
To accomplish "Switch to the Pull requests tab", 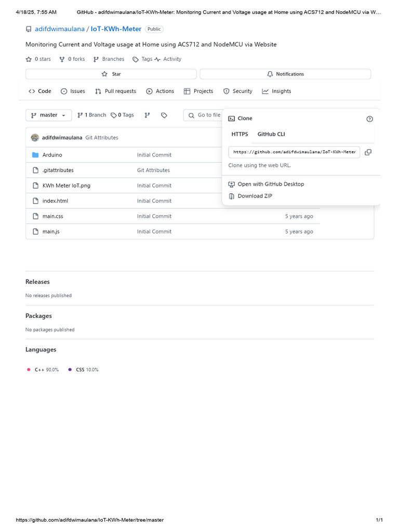I will pos(116,91).
